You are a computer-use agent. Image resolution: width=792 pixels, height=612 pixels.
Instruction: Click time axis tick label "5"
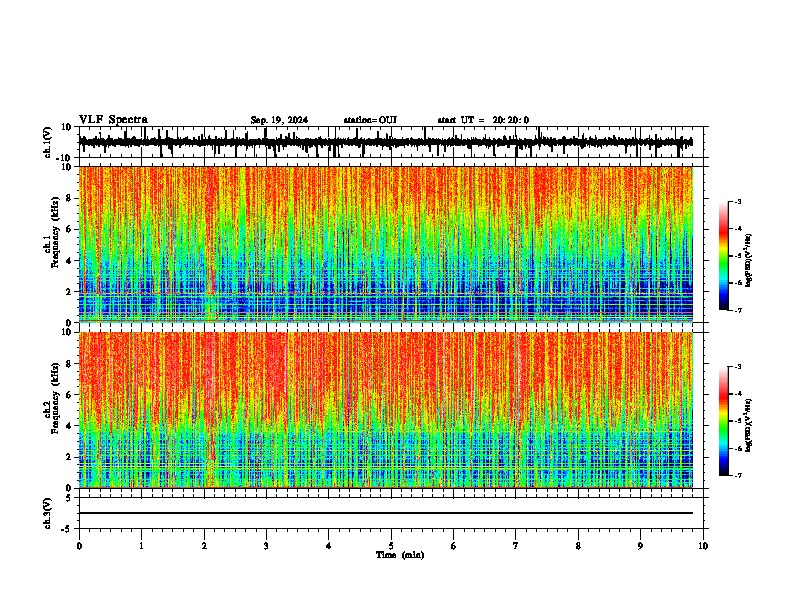tap(391, 546)
